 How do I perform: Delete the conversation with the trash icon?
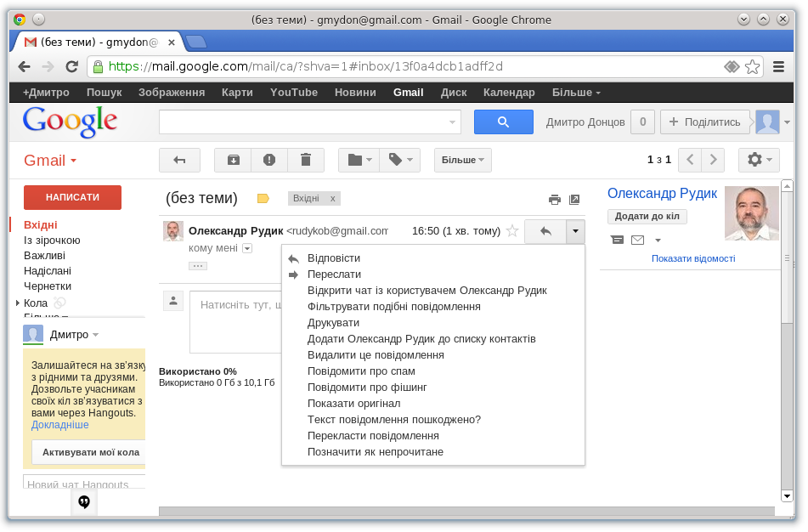tap(306, 160)
